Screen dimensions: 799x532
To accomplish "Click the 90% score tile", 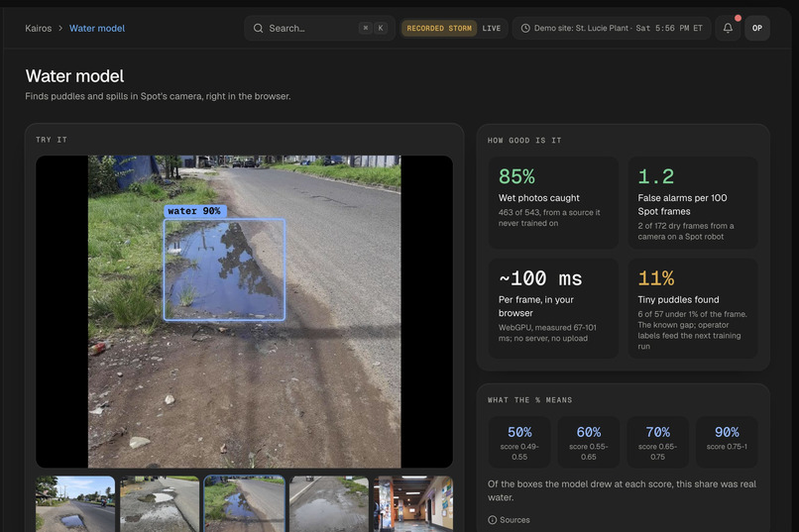I will [x=727, y=442].
